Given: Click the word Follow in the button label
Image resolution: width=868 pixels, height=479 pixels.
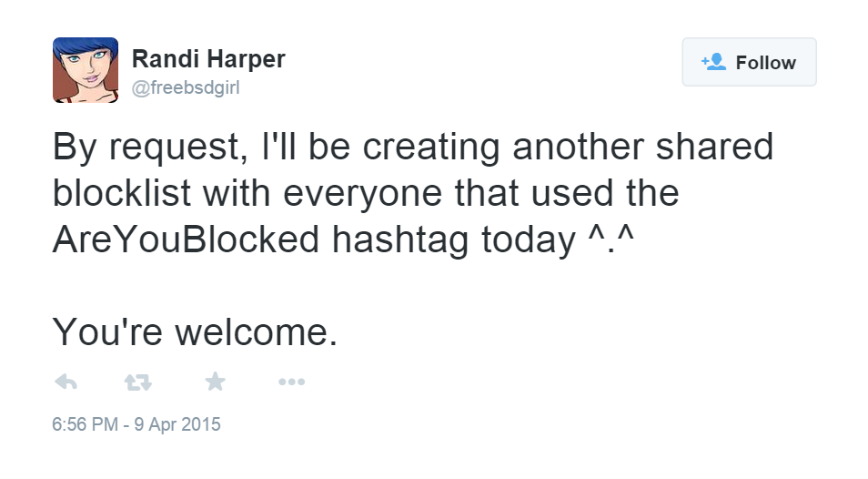Looking at the screenshot, I should (x=765, y=63).
